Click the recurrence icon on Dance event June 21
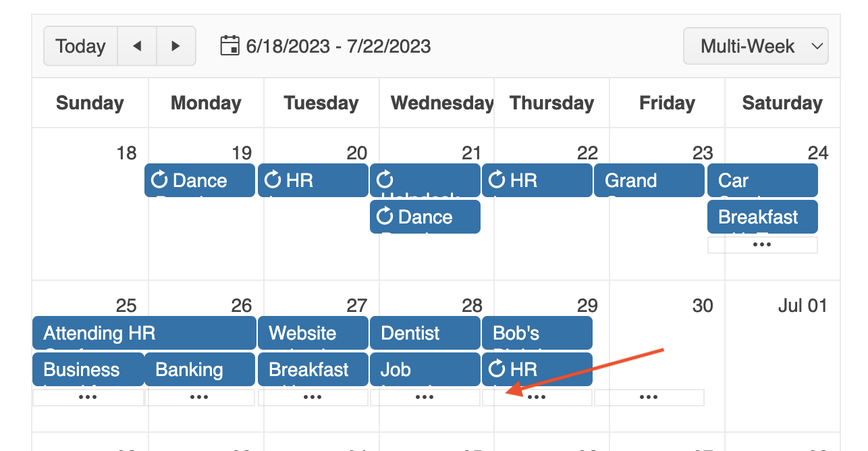The width and height of the screenshot is (868, 451). tap(385, 217)
